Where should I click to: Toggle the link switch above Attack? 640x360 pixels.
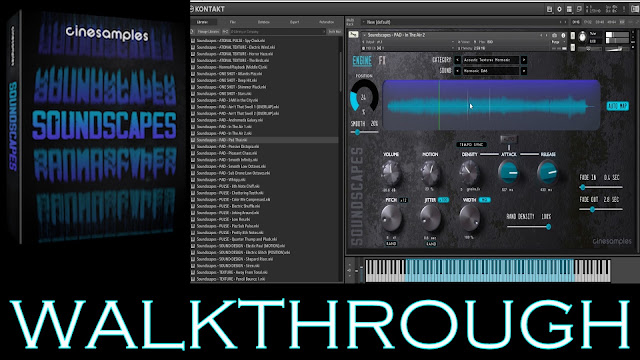[509, 139]
